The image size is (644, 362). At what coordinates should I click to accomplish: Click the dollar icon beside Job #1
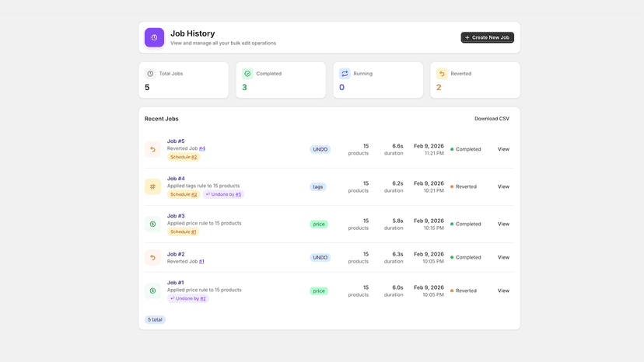tap(152, 291)
